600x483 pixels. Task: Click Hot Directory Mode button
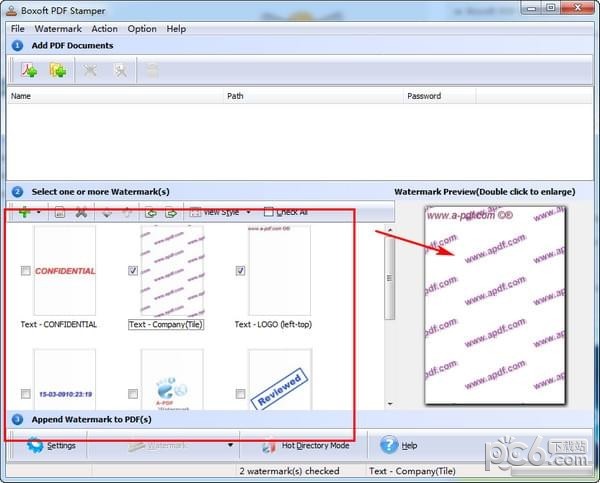pyautogui.click(x=306, y=445)
